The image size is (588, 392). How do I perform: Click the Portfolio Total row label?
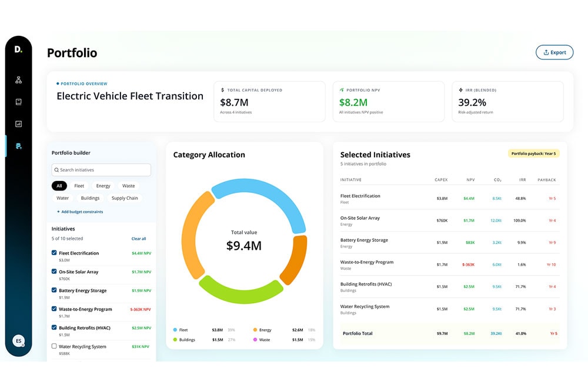(x=358, y=333)
